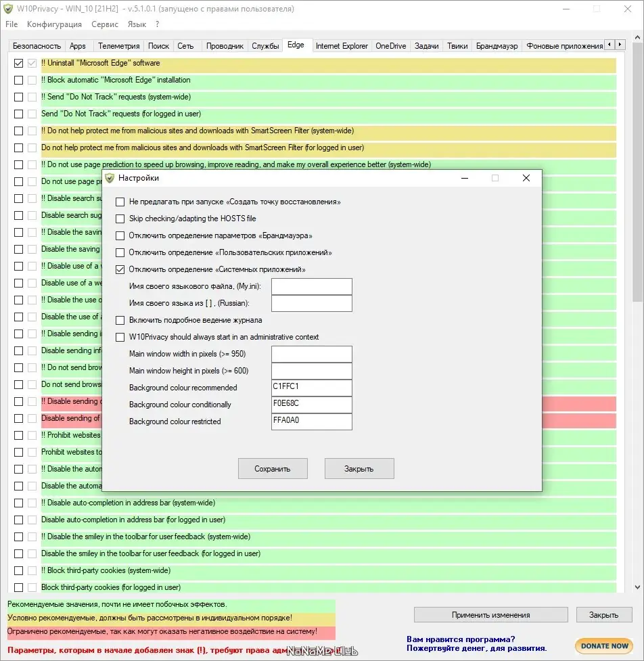Click Background colour recommended field C1FFC1
The image size is (644, 661).
coord(311,388)
